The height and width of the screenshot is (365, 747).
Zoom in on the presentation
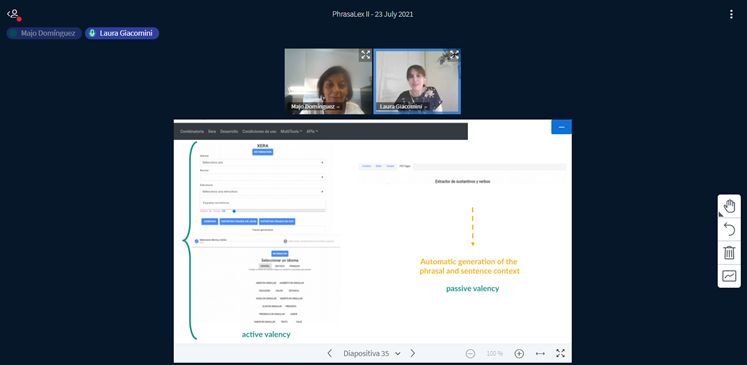(x=519, y=354)
